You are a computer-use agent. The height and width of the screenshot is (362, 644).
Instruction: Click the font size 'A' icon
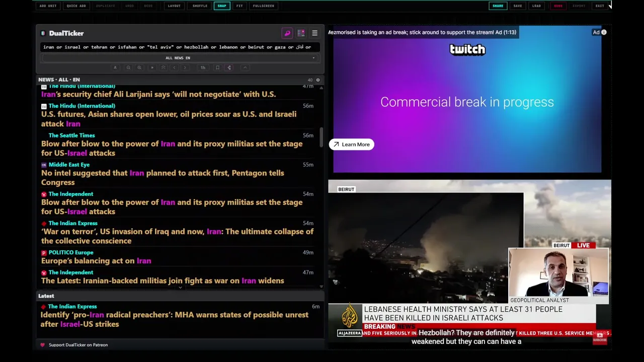tap(115, 67)
